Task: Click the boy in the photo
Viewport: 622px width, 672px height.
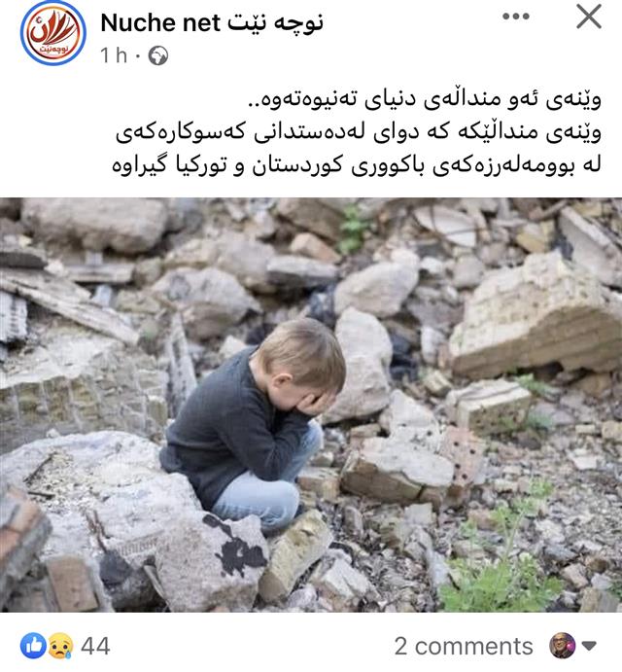Action: [253, 424]
